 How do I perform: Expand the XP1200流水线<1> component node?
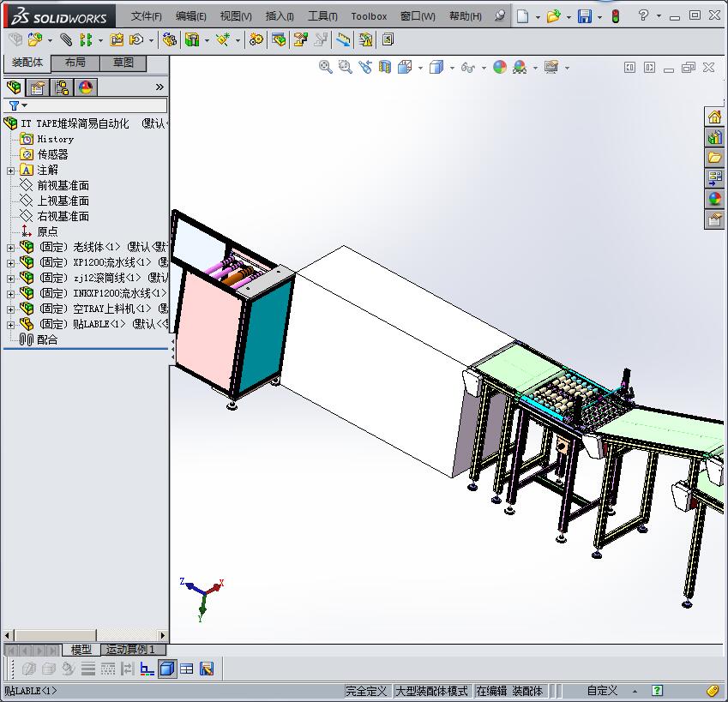(10, 263)
